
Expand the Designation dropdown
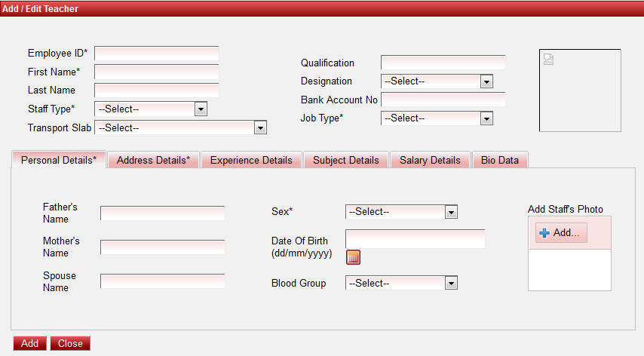(437, 81)
